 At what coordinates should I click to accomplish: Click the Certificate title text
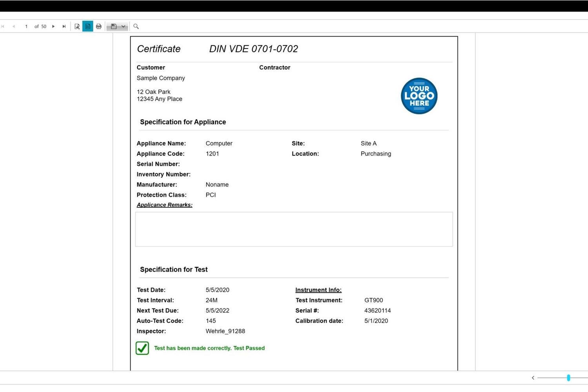[x=159, y=49]
